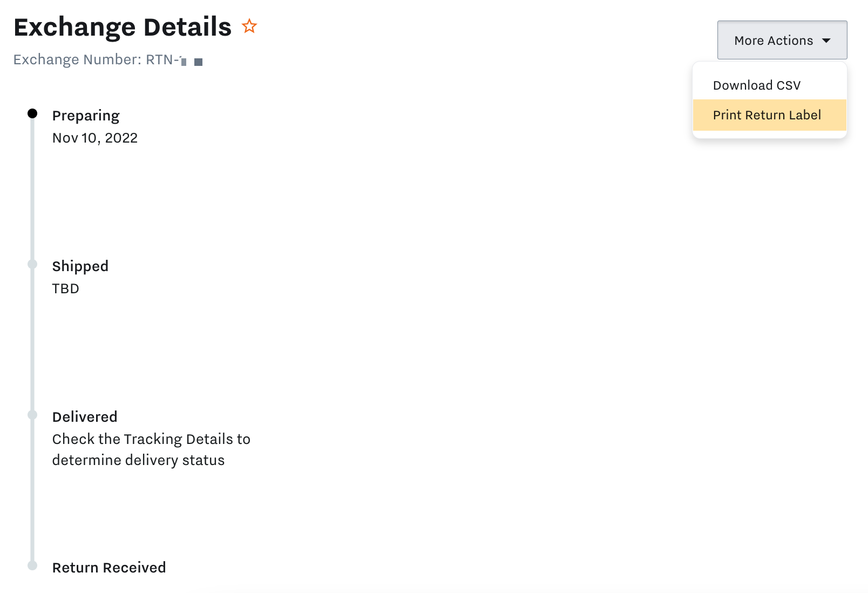
Task: Click the timeline line between Preparing and Shipped
Action: pos(32,189)
